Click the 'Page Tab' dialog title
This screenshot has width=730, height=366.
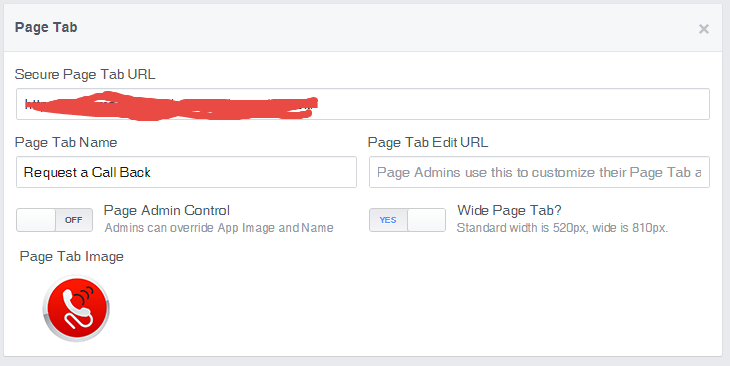[x=46, y=27]
